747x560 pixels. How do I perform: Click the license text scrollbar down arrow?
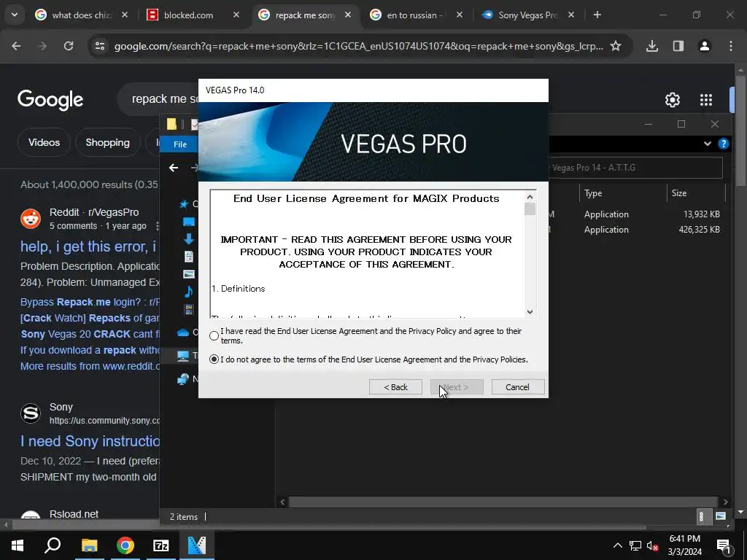pos(530,312)
